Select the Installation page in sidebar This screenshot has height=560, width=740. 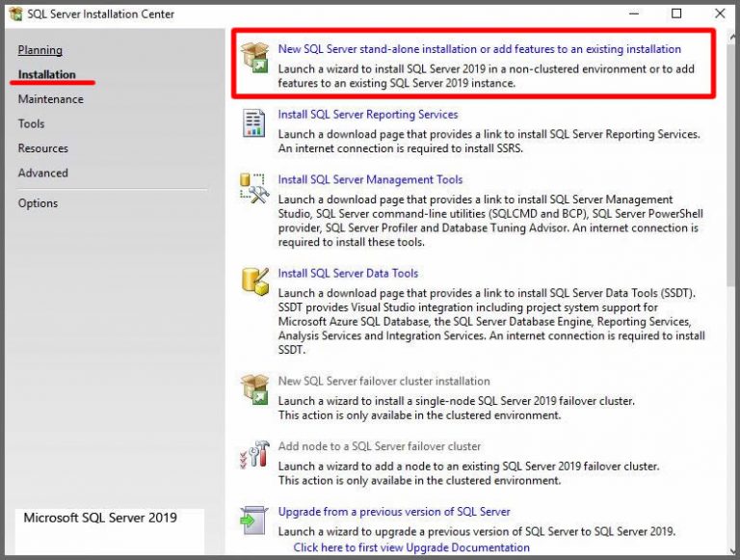click(46, 74)
